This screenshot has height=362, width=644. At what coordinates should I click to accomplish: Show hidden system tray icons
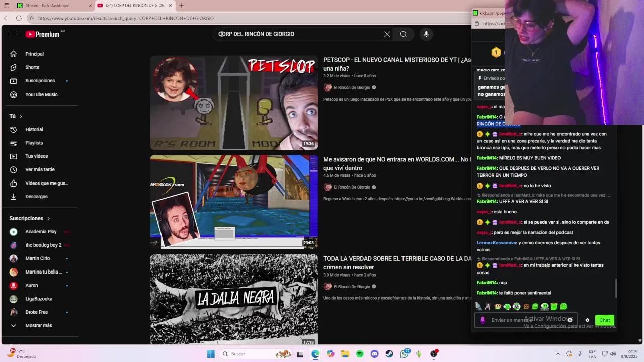click(558, 354)
